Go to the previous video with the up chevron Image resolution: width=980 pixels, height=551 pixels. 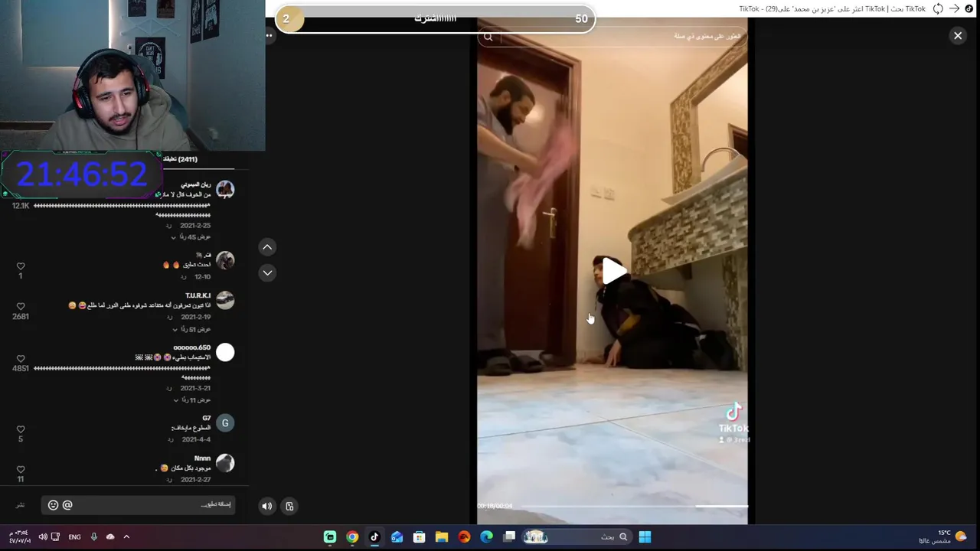(x=267, y=247)
